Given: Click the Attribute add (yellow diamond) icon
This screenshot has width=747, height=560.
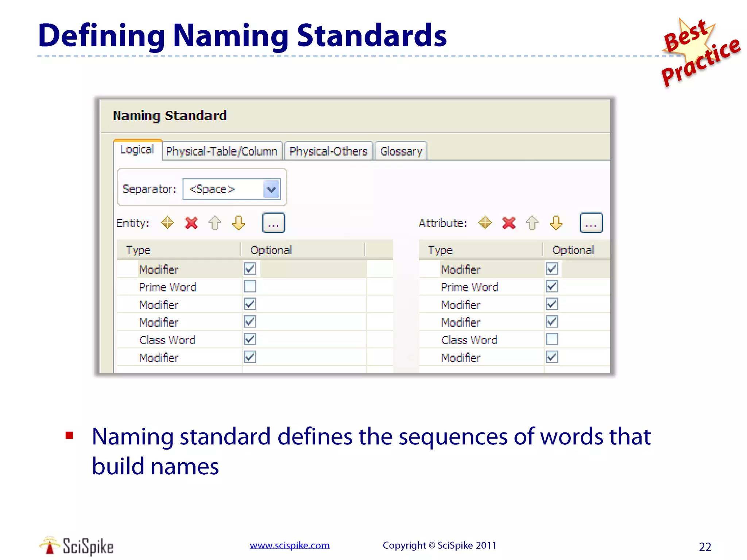Looking at the screenshot, I should point(485,223).
